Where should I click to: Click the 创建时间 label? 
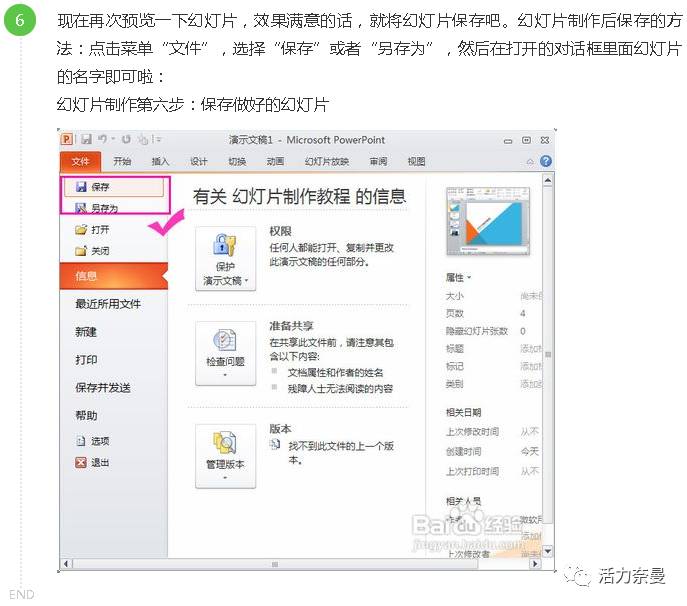pyautogui.click(x=464, y=451)
